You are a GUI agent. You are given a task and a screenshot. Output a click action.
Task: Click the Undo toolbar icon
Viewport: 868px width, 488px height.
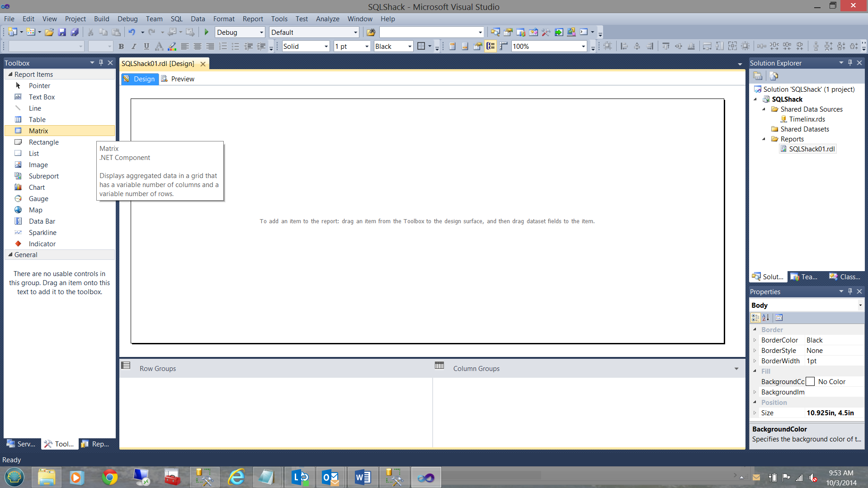[x=132, y=32]
